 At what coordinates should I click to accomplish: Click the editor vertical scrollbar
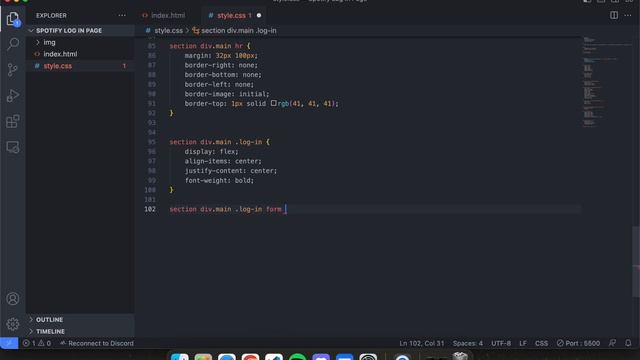(x=636, y=261)
